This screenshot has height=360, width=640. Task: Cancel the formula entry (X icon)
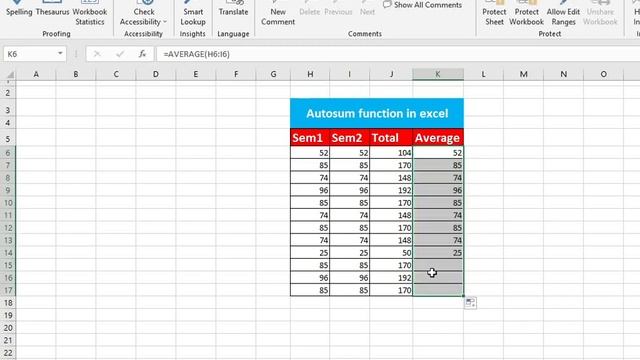(97, 54)
